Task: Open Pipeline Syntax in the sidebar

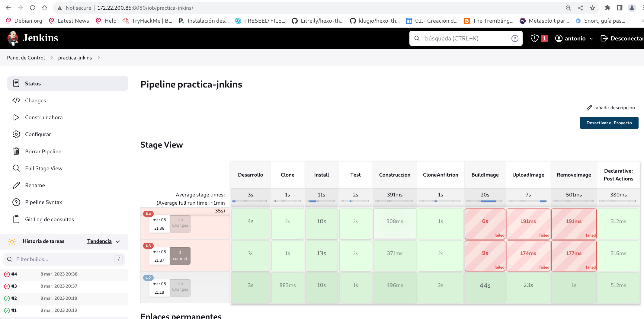Action: [x=43, y=202]
